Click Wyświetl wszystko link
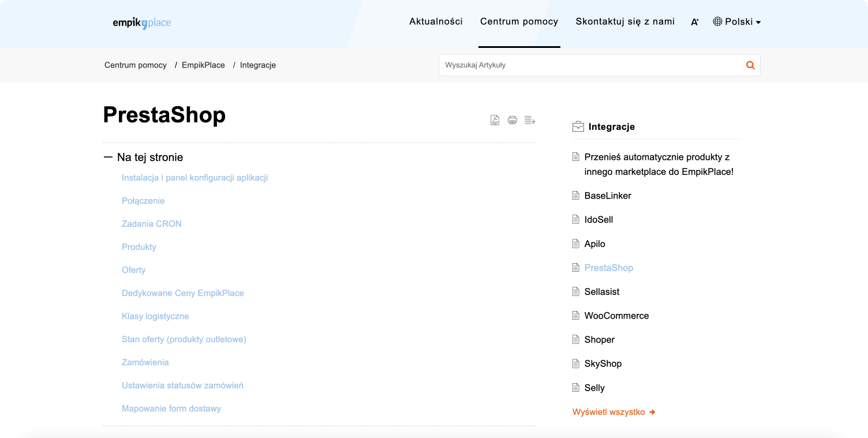The height and width of the screenshot is (438, 868). pyautogui.click(x=613, y=412)
